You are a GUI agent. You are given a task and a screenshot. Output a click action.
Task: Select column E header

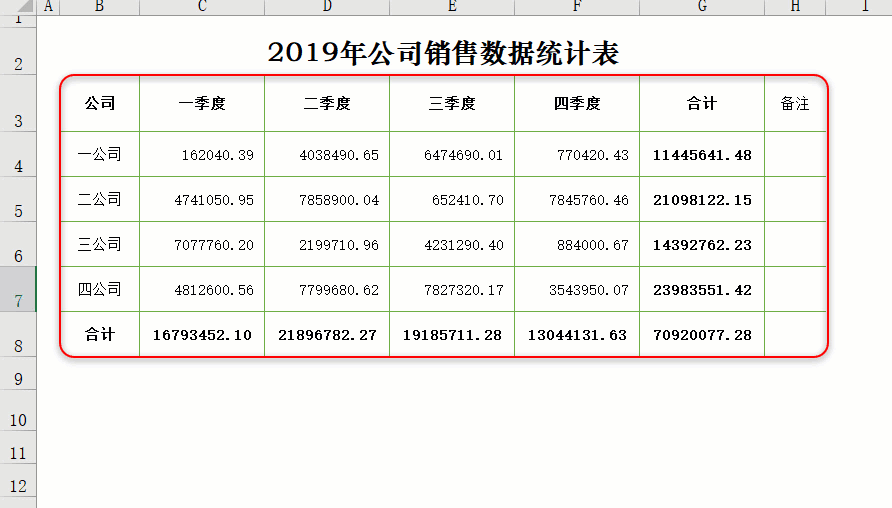coord(452,7)
